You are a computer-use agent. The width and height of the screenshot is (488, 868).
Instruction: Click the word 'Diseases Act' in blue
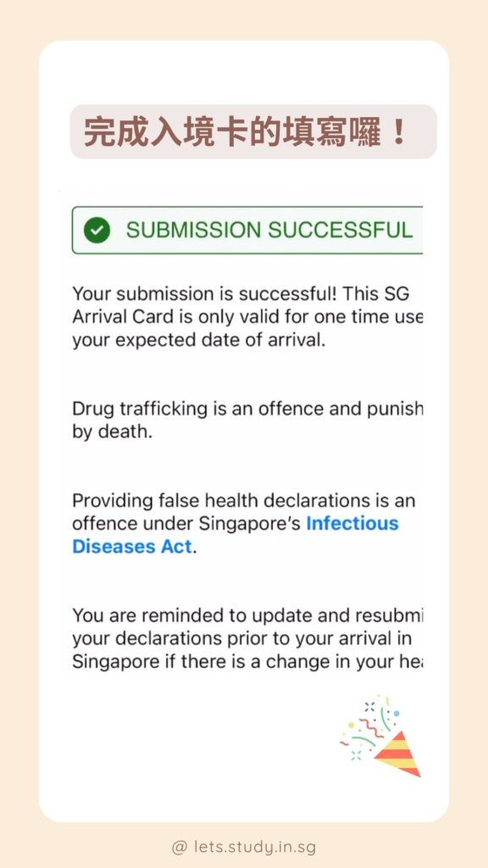[x=131, y=547]
